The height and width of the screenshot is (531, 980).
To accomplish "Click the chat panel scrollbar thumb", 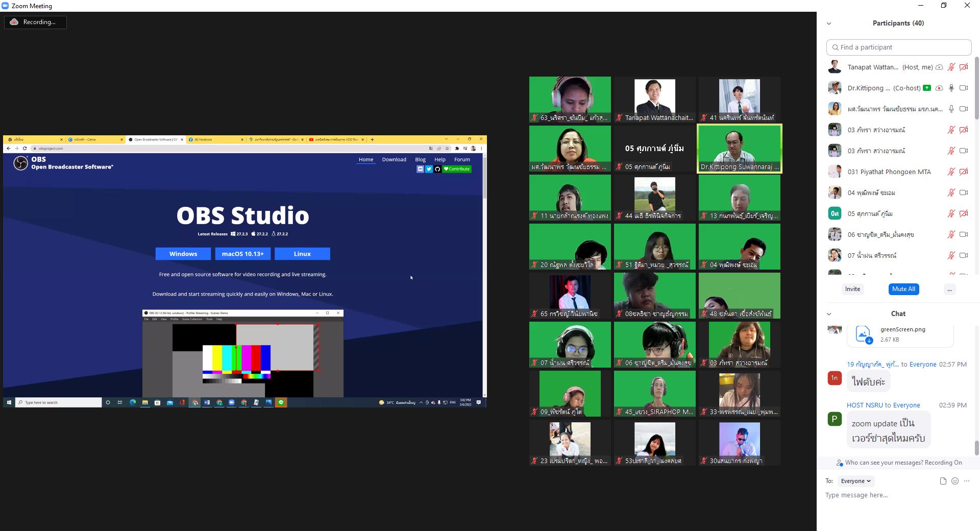I will (x=977, y=447).
